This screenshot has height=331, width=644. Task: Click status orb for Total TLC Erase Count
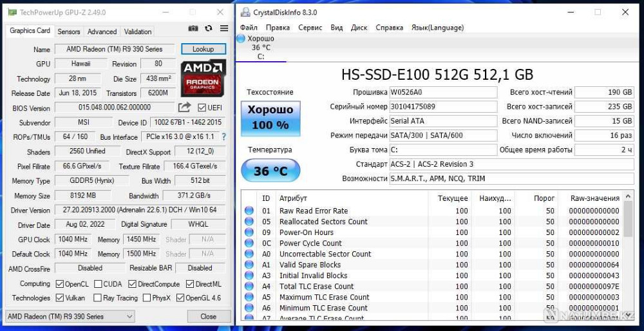(249, 286)
